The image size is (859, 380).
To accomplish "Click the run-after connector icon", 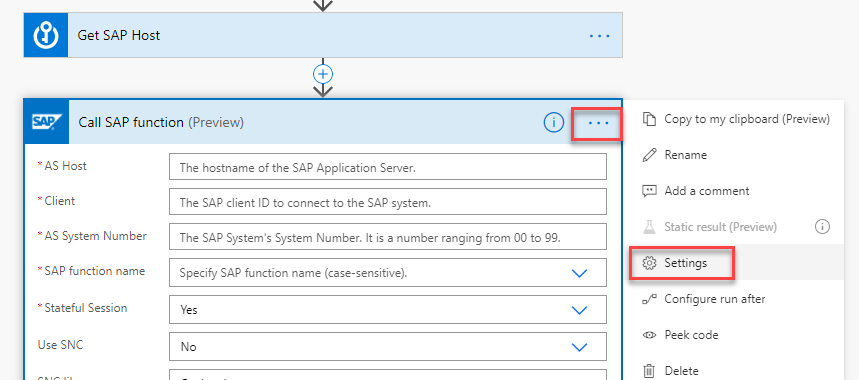I will tap(649, 299).
